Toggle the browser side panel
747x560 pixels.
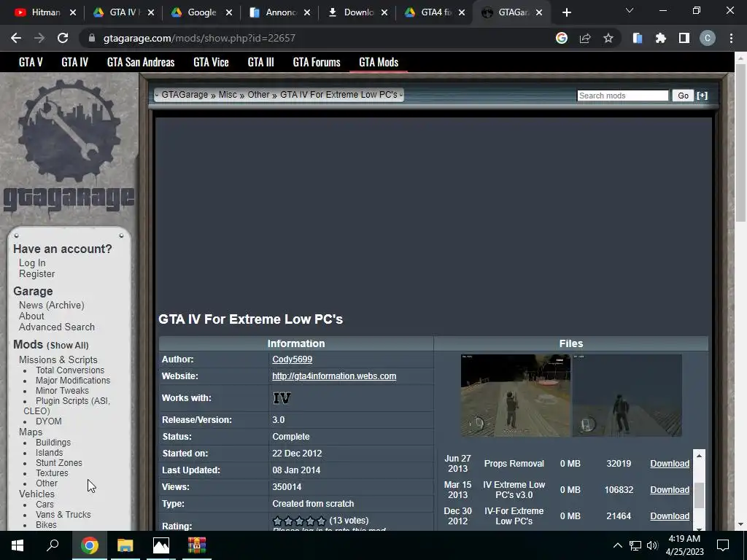684,38
